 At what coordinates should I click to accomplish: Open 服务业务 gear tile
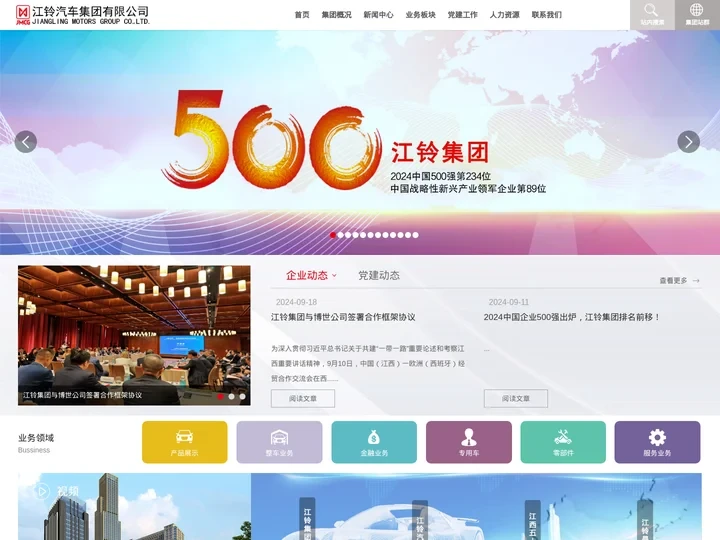[x=657, y=442]
